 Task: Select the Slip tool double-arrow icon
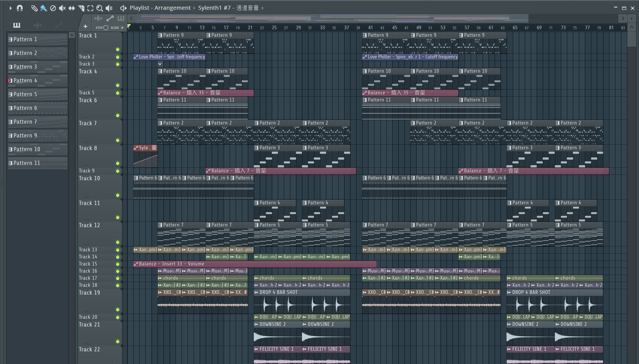tap(72, 8)
